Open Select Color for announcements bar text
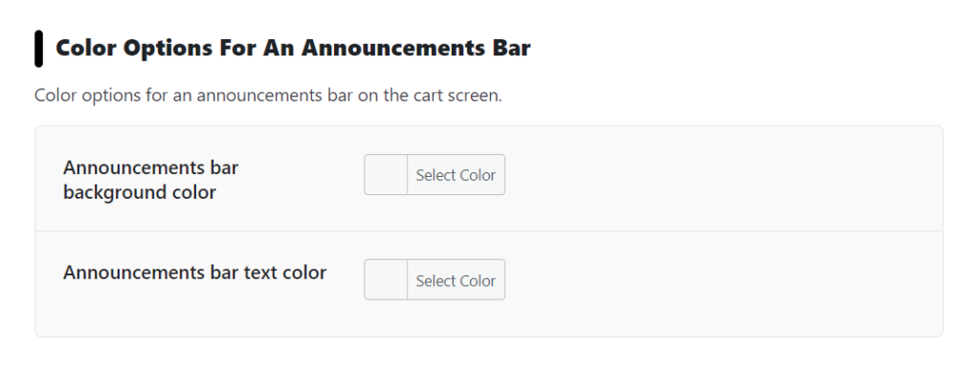 point(434,279)
